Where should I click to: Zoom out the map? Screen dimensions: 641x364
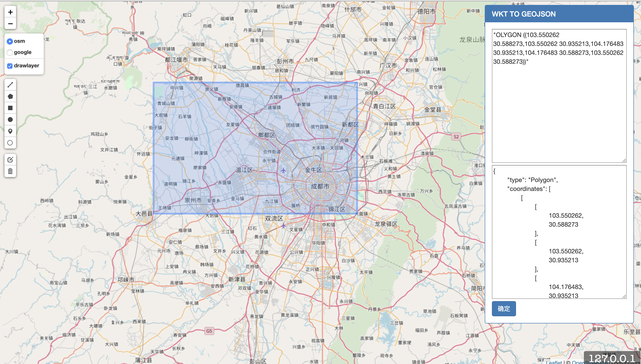(10, 24)
